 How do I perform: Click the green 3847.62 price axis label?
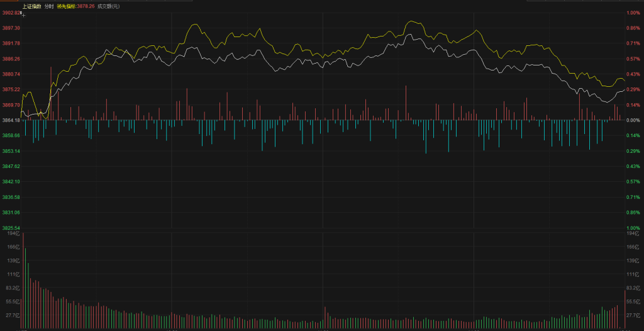pos(11,166)
